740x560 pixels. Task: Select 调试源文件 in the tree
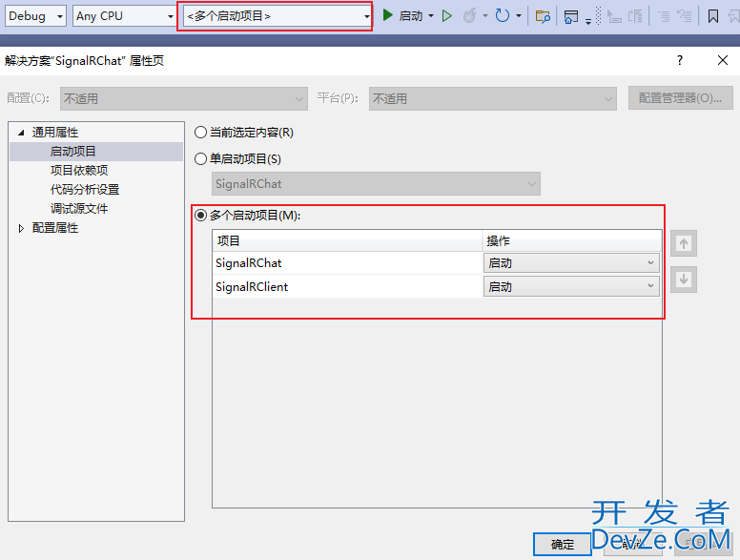(x=79, y=209)
